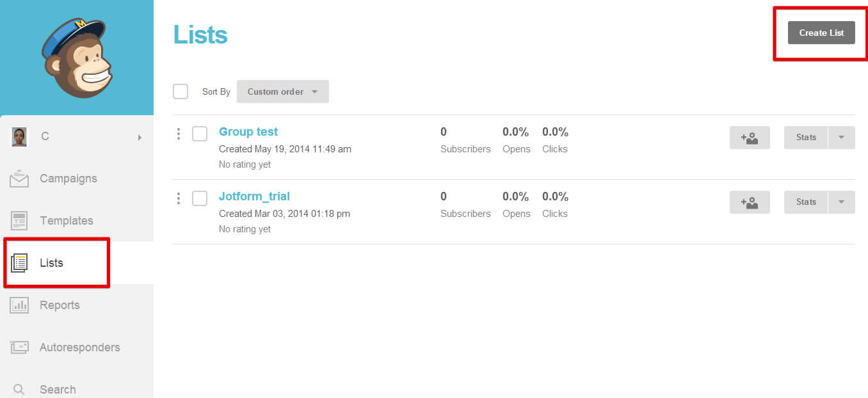868x398 pixels.
Task: Add subscribers to Jotform_trial list
Action: [750, 202]
